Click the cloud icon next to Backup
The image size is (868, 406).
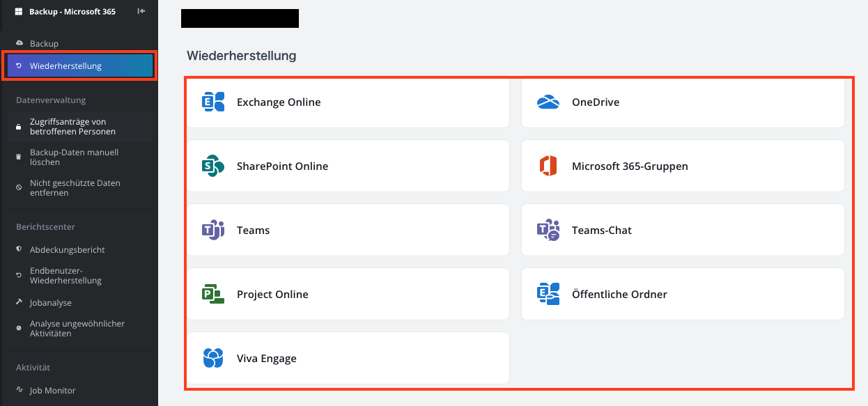[20, 43]
